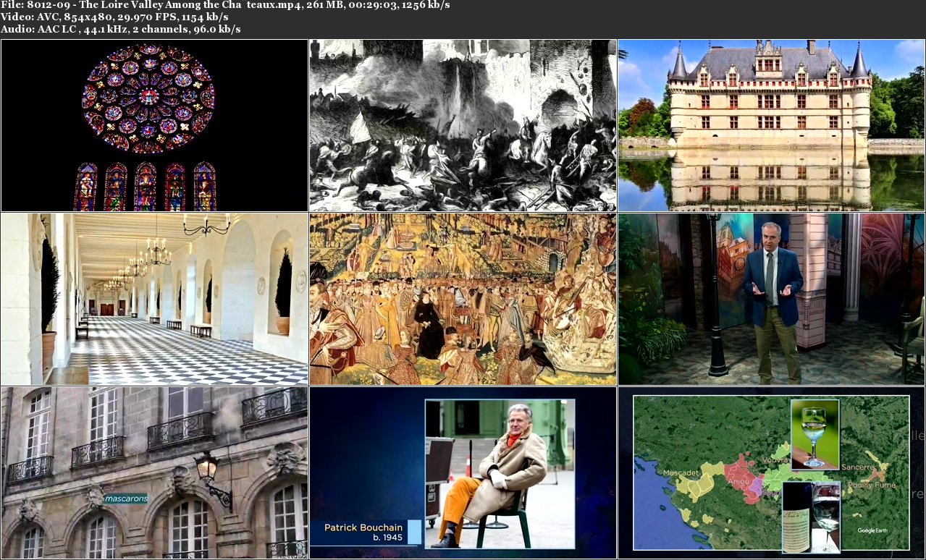Click the Video codec info line
The height and width of the screenshot is (560, 926).
pos(114,17)
